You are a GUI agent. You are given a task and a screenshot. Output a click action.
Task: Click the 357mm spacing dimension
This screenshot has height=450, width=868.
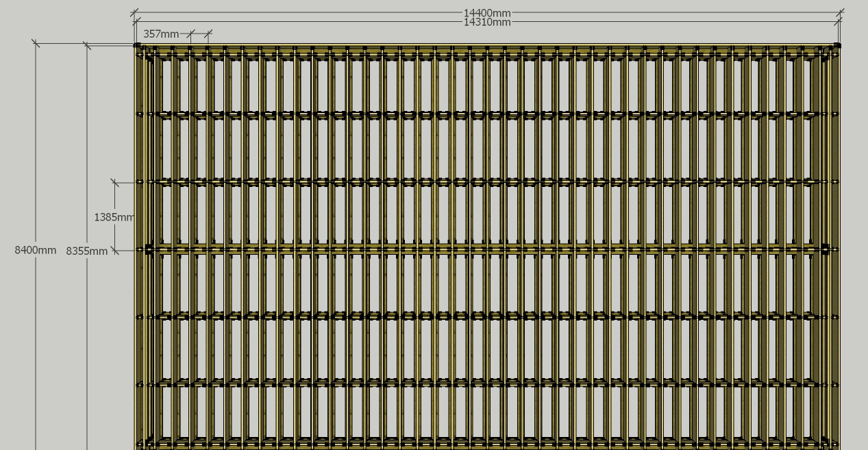(161, 34)
